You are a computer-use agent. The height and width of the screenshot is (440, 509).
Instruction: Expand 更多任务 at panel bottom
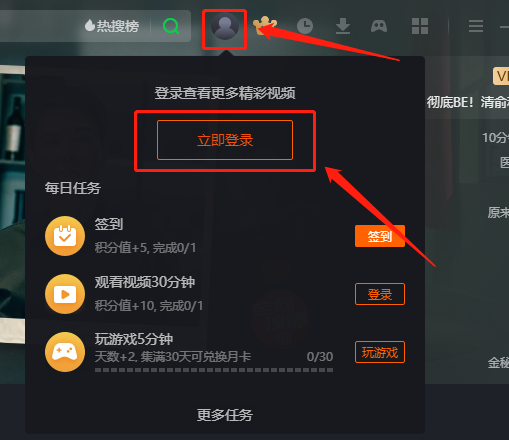click(x=225, y=415)
